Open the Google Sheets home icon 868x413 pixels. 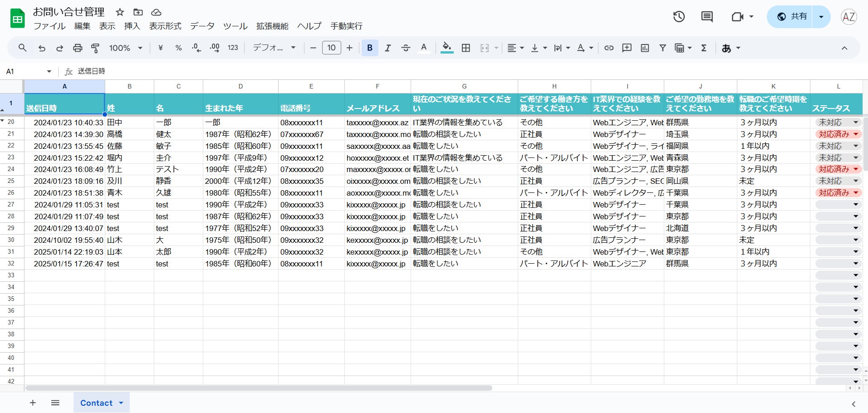click(17, 18)
